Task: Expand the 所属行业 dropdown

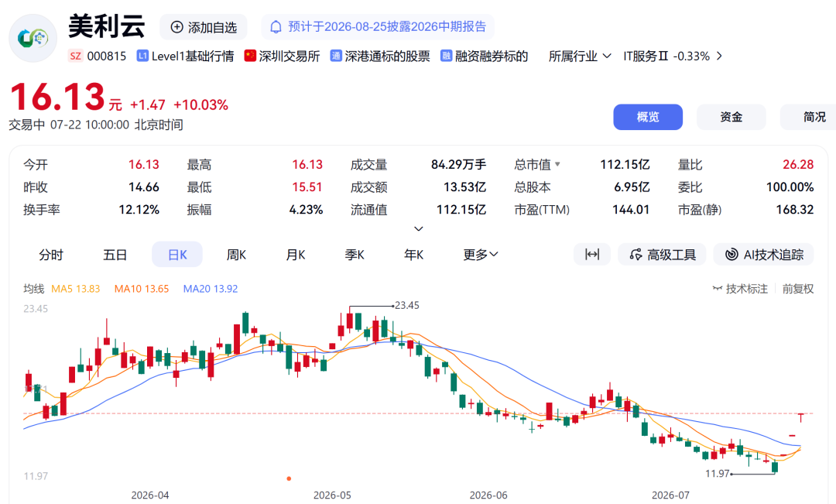Action: (580, 56)
